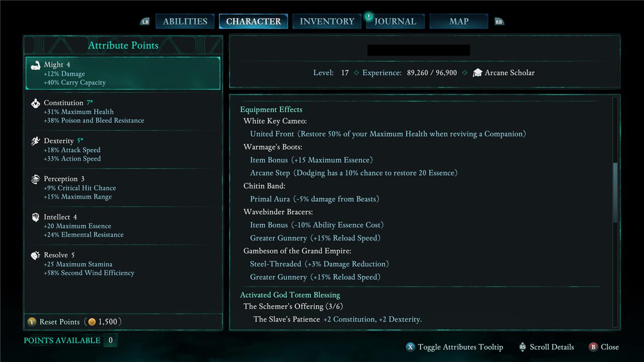Click the Arcane Scholar graduation cap icon
Viewport: 644px width, 362px height.
tap(477, 73)
